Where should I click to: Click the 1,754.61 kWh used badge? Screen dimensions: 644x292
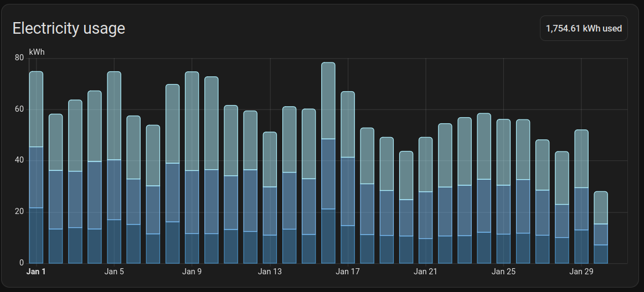[x=584, y=28]
